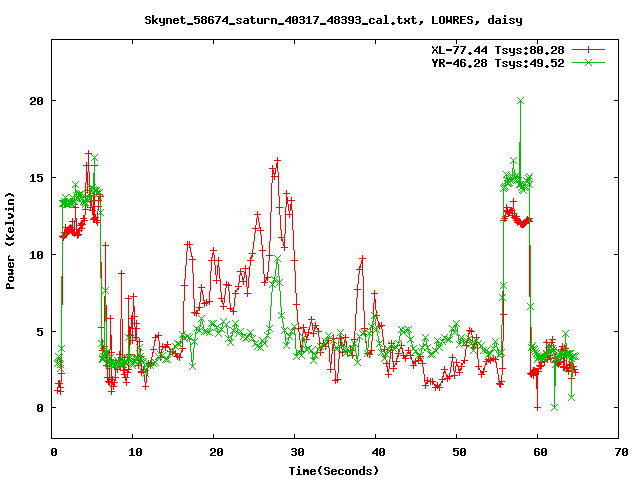
Task: Click the green peak data point at 20 Kelvin
Action: coord(520,100)
